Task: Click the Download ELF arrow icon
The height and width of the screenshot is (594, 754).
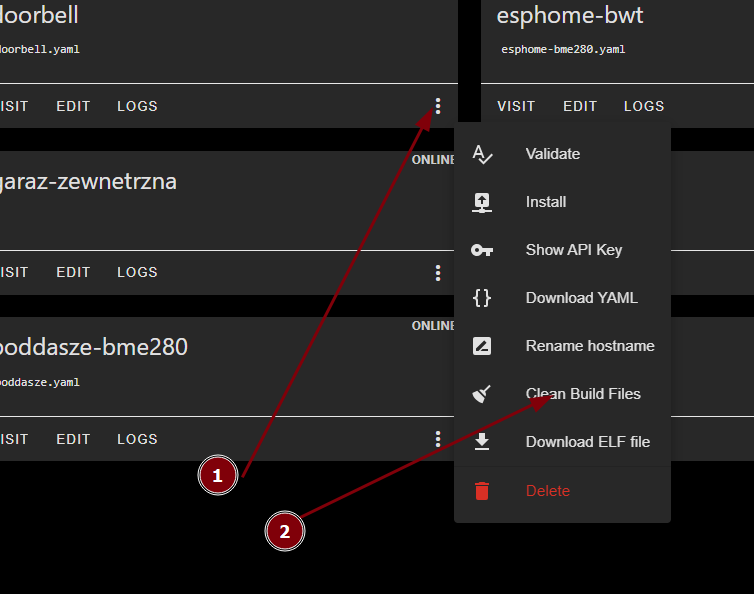Action: click(482, 442)
